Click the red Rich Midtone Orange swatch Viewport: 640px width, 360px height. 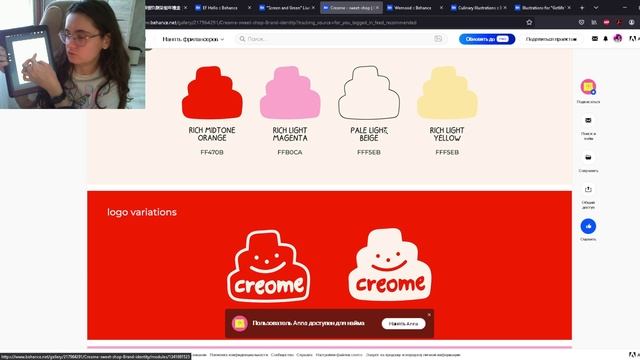(x=212, y=93)
